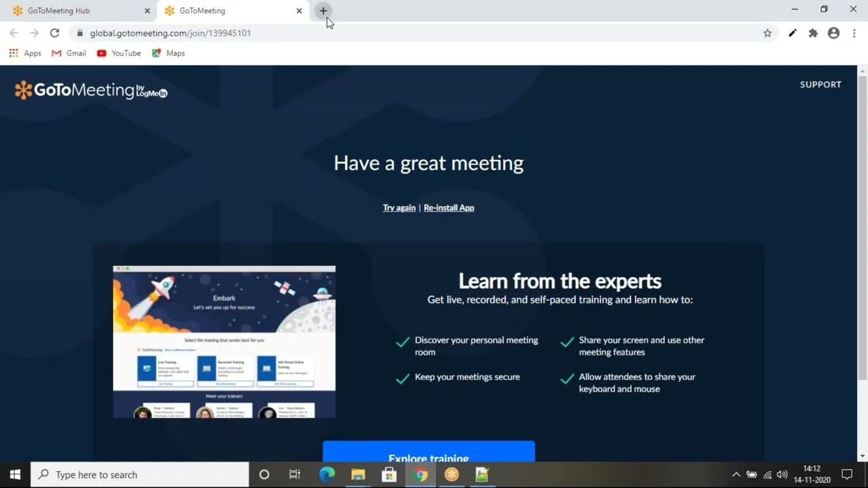
Task: Open Chrome three-dot menu
Action: click(854, 33)
